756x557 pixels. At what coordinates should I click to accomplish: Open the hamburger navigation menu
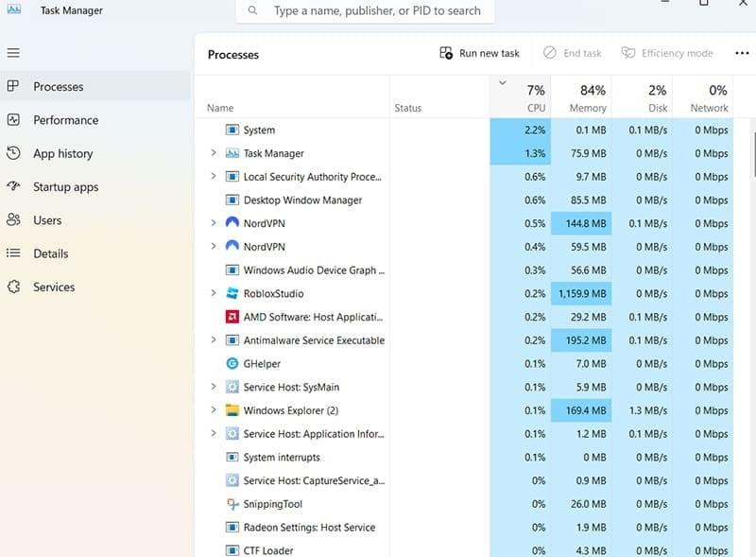click(x=13, y=53)
